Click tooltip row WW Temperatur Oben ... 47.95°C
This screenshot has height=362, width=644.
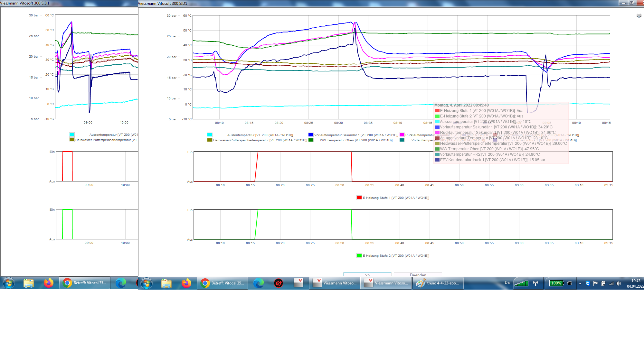pyautogui.click(x=487, y=149)
